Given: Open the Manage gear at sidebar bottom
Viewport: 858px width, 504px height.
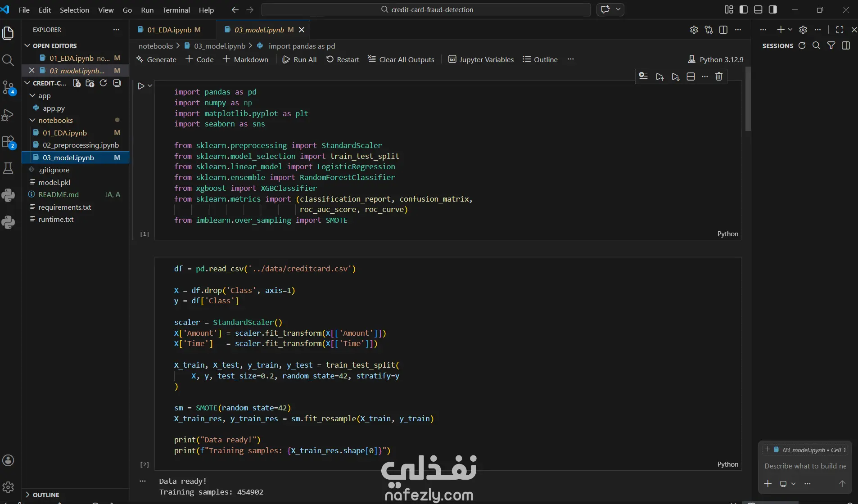Looking at the screenshot, I should (x=8, y=487).
